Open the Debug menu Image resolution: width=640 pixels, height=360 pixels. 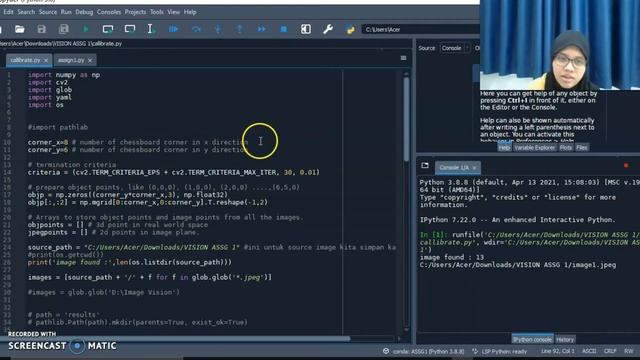(84, 12)
